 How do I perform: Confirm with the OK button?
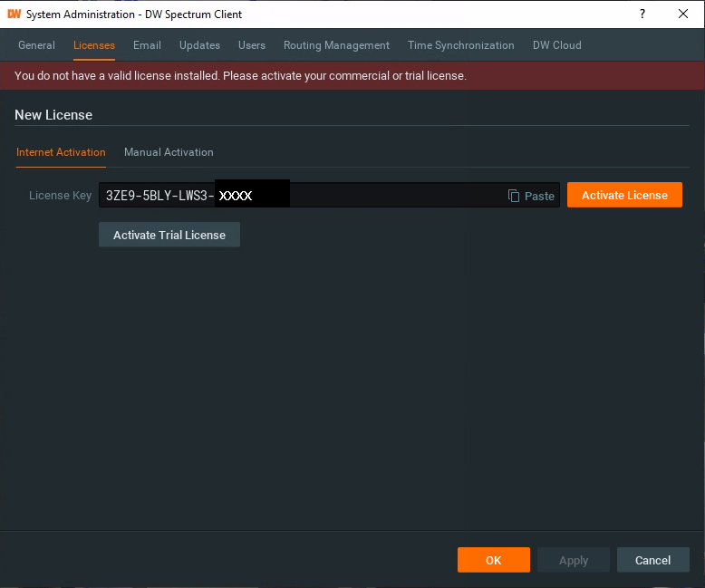494,560
